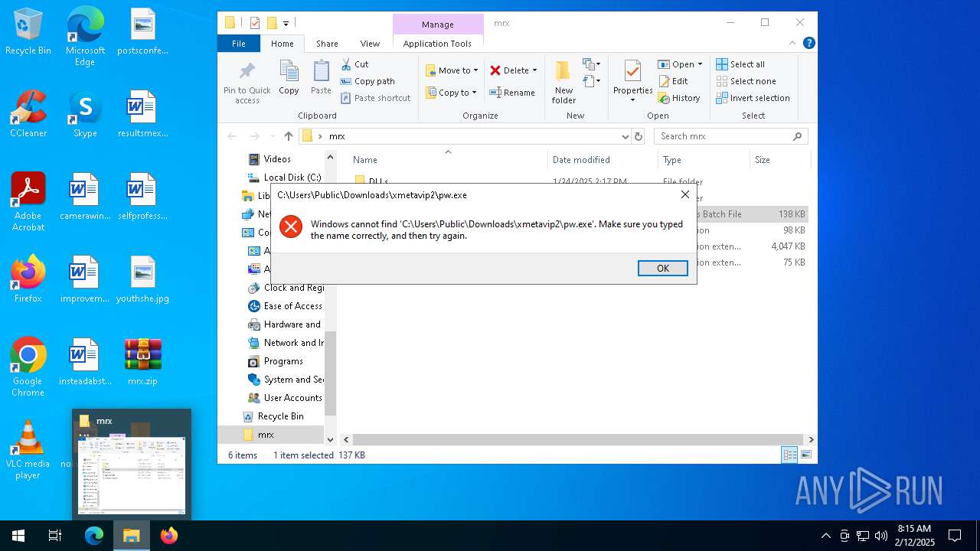The height and width of the screenshot is (551, 980).
Task: Click the Cut command
Action: pyautogui.click(x=354, y=64)
